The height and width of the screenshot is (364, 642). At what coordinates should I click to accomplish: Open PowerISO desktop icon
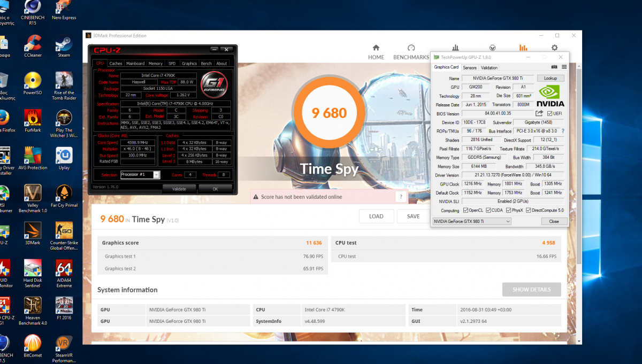tap(33, 84)
